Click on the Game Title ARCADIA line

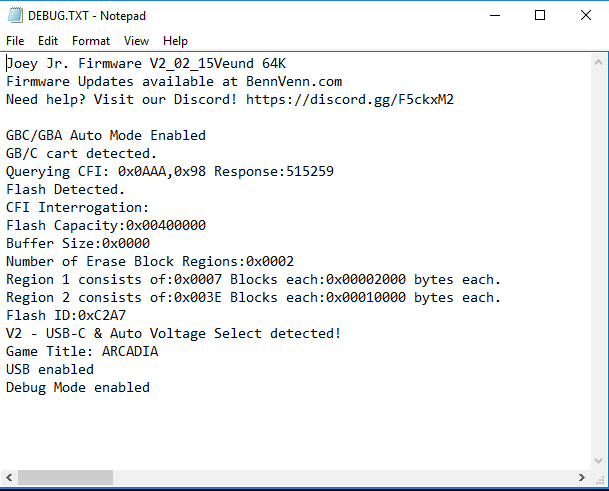(82, 351)
